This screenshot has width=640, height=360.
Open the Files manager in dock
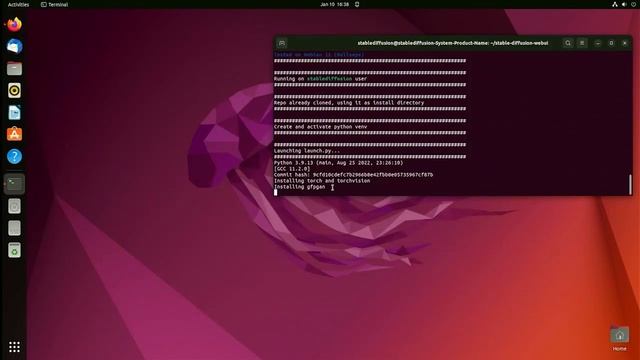[x=14, y=69]
